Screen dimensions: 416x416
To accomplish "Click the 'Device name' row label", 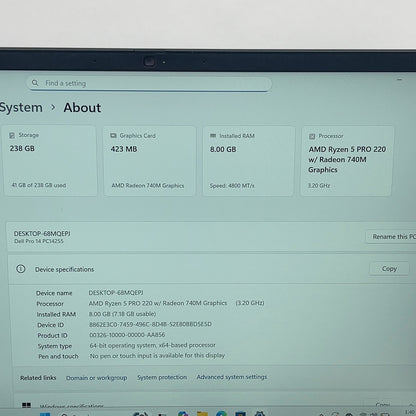I will (x=54, y=293).
